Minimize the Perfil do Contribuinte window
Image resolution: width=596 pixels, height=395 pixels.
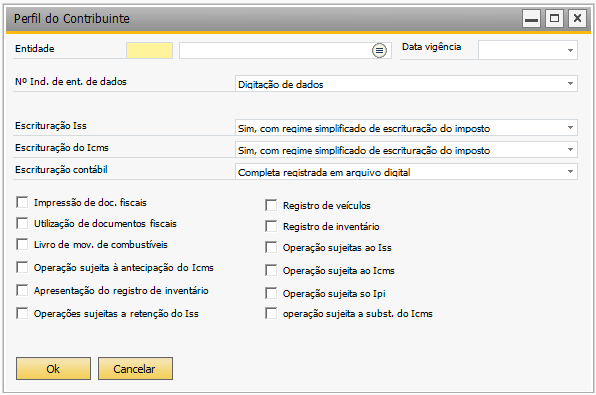[x=531, y=18]
